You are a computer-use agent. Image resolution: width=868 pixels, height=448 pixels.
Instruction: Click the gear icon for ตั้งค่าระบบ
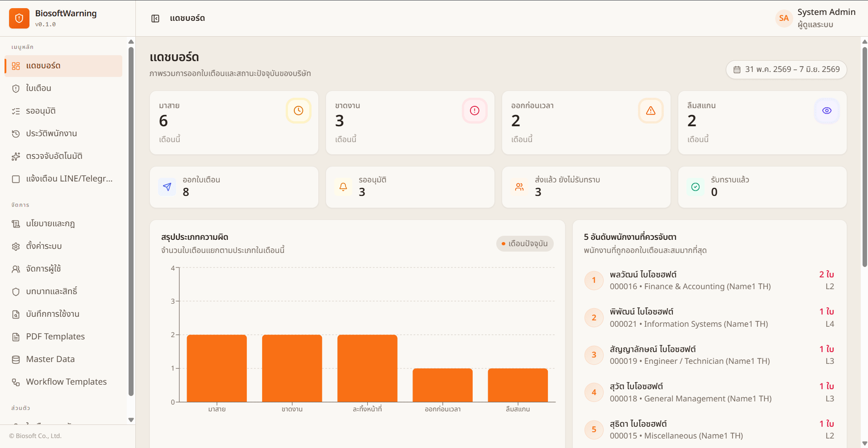coord(16,247)
